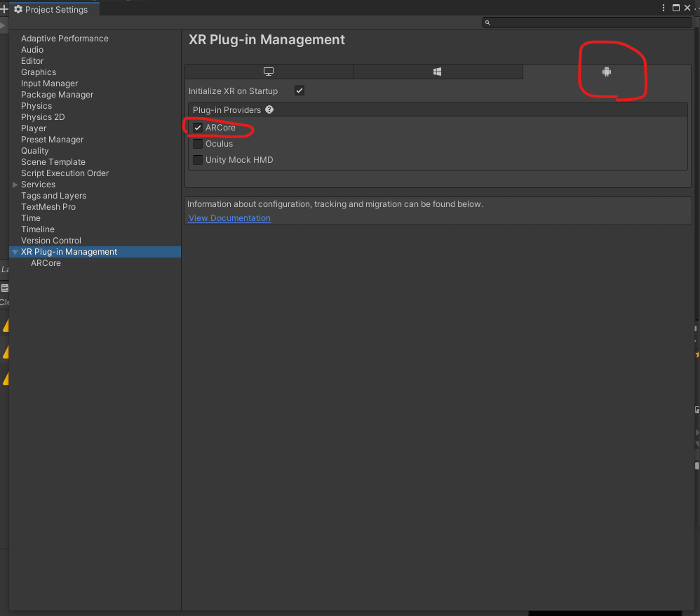Open TextMesh Pro settings
Screen dimensions: 700x616
pyautogui.click(x=48, y=207)
